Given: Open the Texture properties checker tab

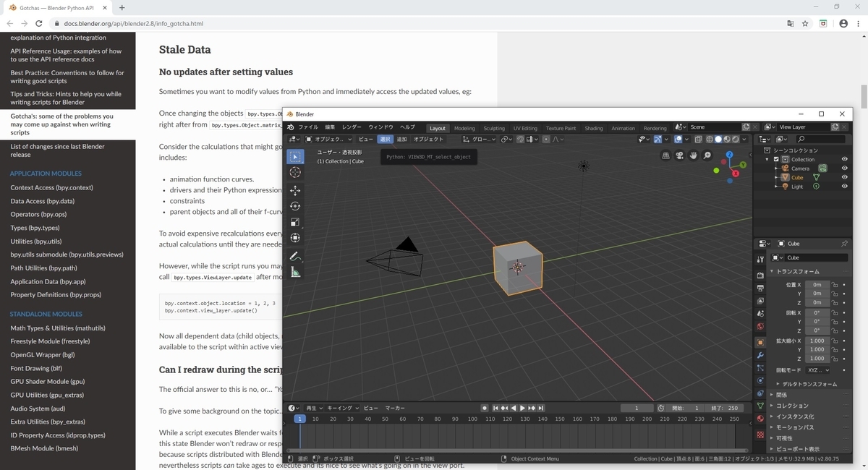Looking at the screenshot, I should (x=760, y=435).
